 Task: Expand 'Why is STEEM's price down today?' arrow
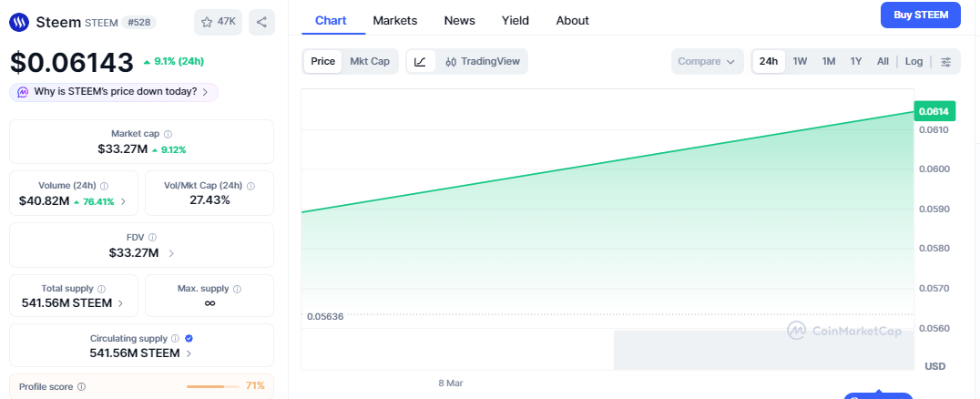205,92
